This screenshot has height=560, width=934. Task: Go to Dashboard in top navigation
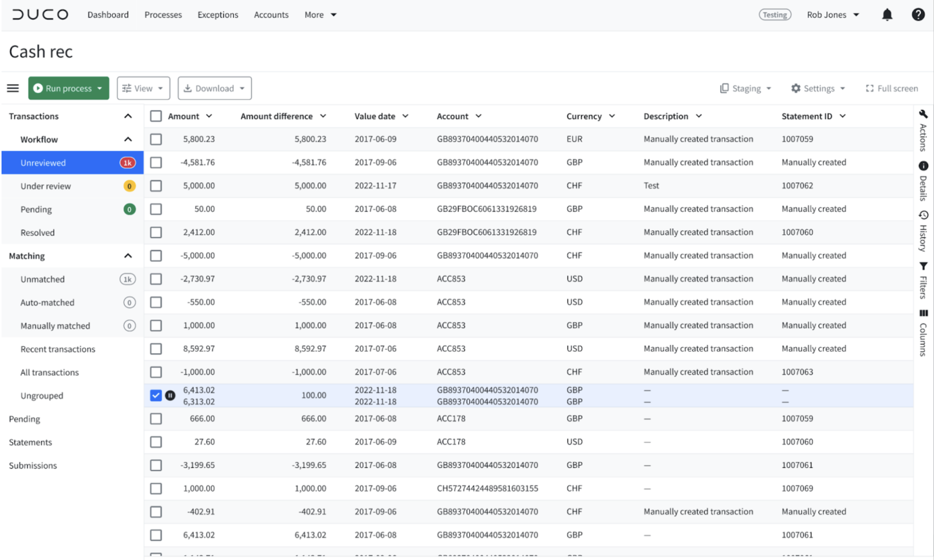(x=108, y=15)
